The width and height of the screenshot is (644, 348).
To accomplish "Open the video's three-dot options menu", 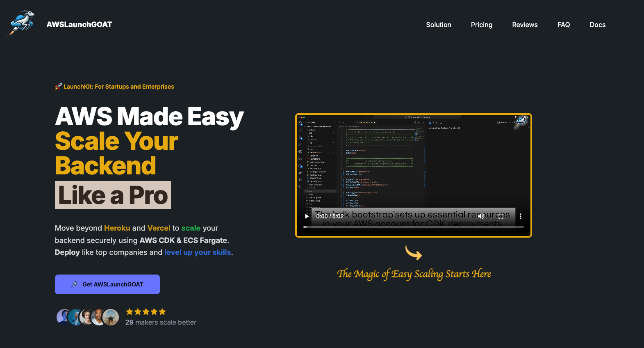I will pos(521,216).
